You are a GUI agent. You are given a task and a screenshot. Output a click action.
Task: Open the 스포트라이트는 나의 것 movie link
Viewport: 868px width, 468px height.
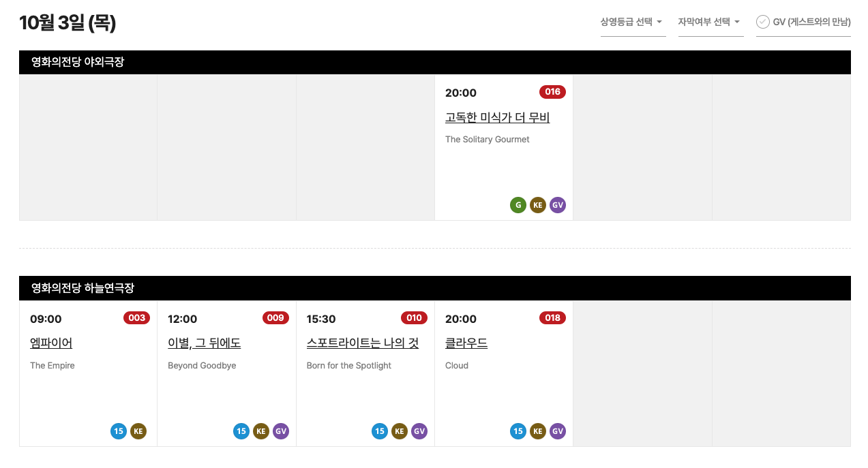(x=363, y=343)
